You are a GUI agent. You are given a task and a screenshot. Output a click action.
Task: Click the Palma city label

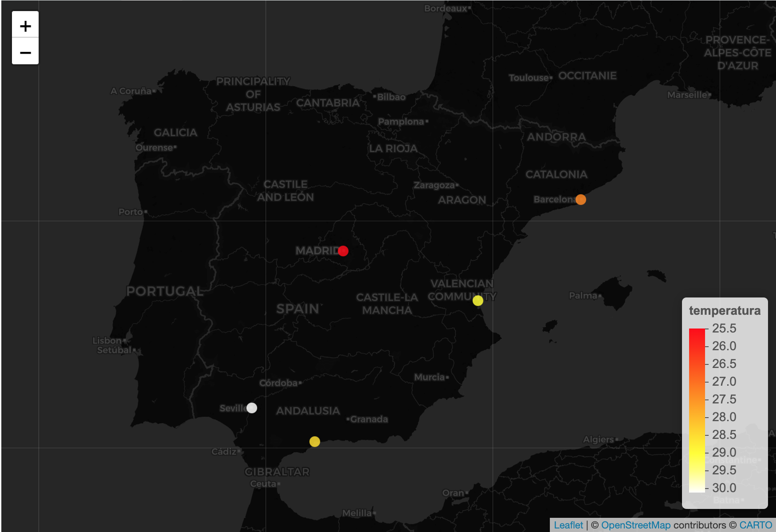(584, 295)
